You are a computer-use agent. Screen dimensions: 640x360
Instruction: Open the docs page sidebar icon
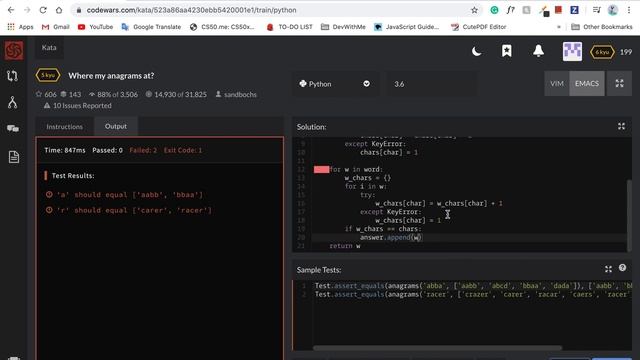click(13, 157)
